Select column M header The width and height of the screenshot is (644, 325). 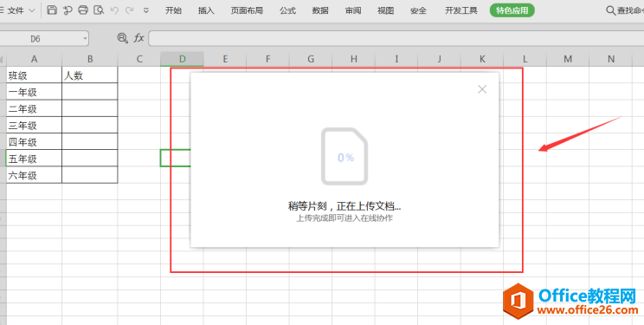pyautogui.click(x=568, y=59)
